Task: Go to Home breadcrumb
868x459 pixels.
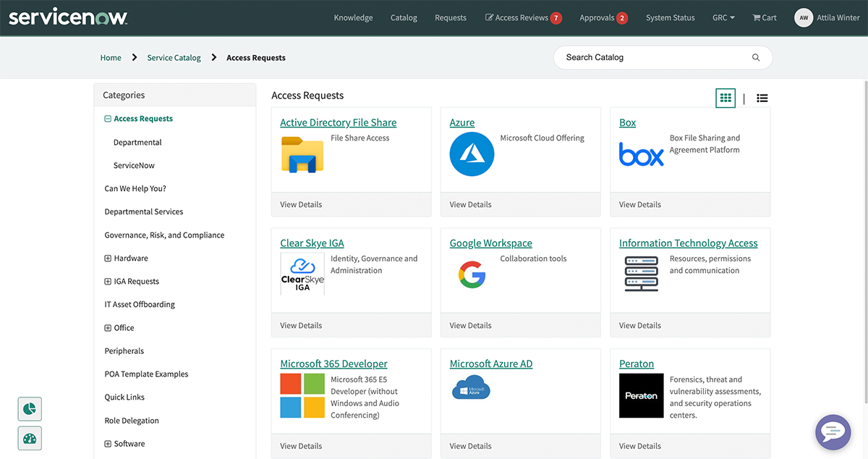Action: [x=111, y=58]
